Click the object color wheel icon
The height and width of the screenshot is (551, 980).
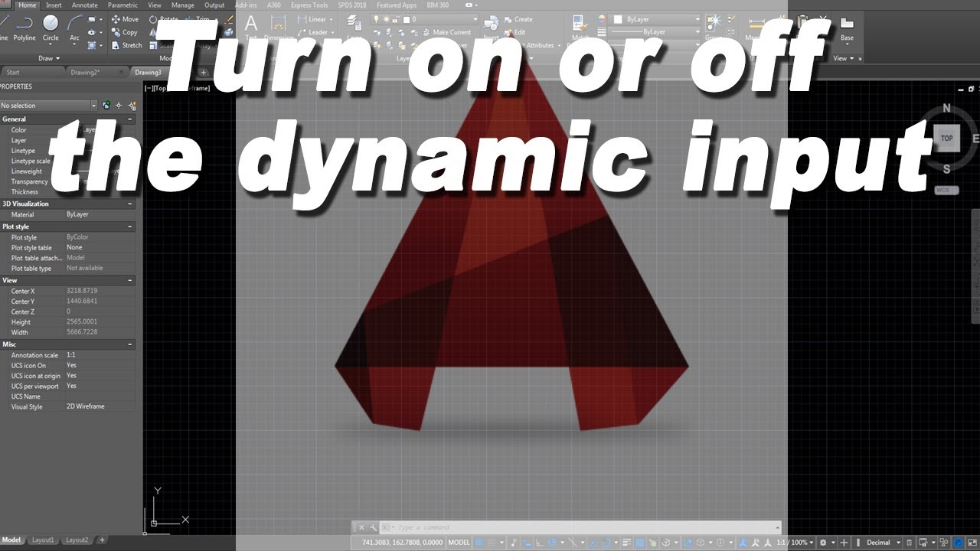pyautogui.click(x=601, y=19)
